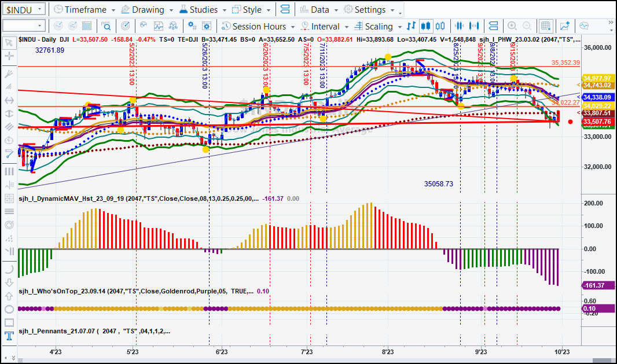This screenshot has width=617, height=364.
Task: Click the stacked panels icon beside Style
Action: 285,9
